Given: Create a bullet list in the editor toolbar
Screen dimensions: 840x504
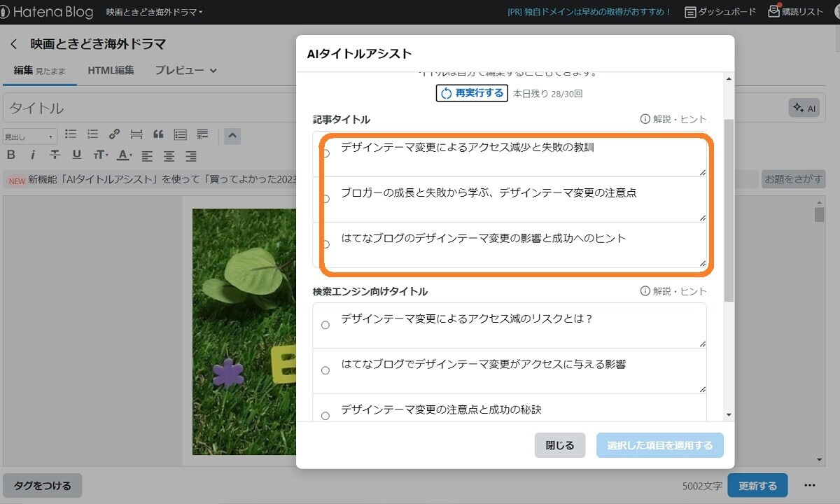Looking at the screenshot, I should tap(70, 134).
